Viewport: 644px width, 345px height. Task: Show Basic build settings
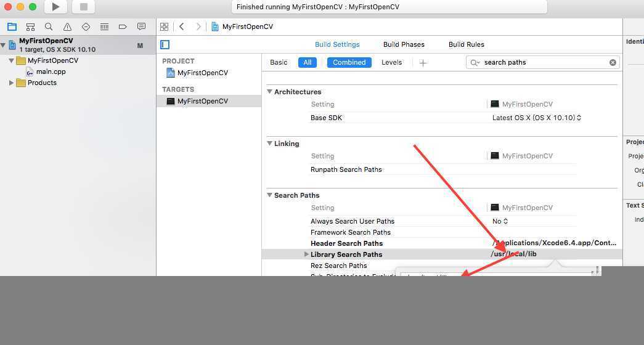tap(279, 62)
